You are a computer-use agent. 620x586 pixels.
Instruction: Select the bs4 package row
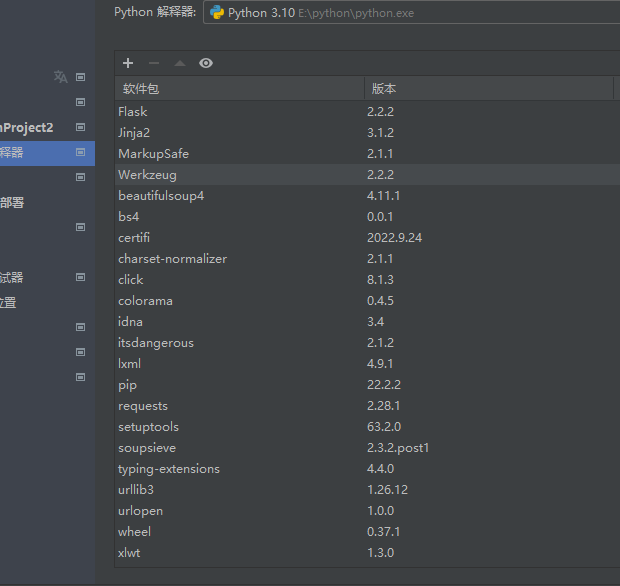click(367, 216)
